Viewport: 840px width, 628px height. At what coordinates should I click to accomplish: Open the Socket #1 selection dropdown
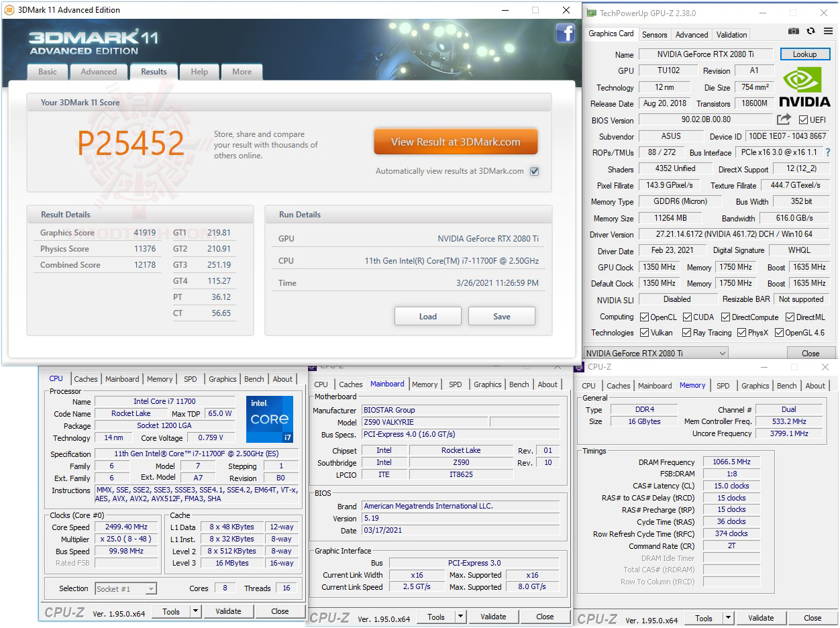click(125, 588)
